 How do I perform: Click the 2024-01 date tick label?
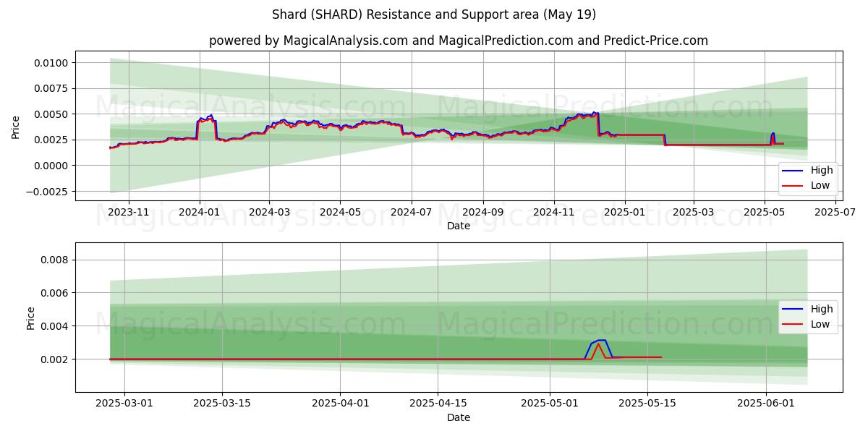point(199,213)
